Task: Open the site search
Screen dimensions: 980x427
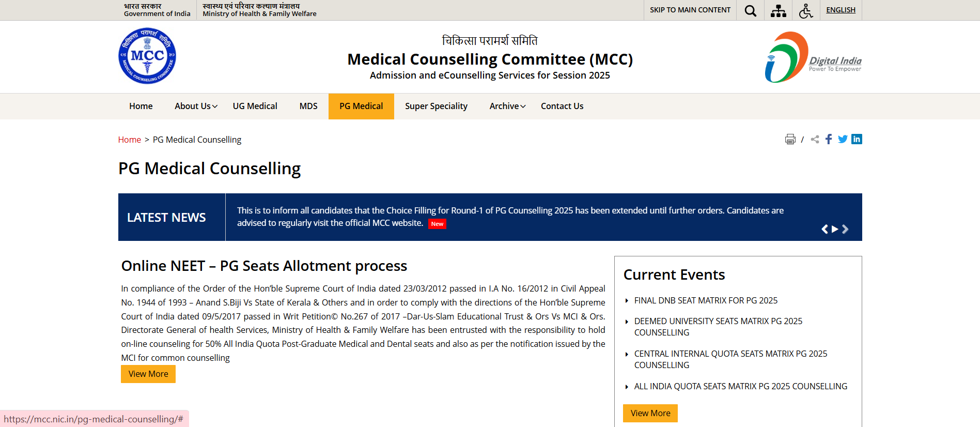Action: point(750,10)
